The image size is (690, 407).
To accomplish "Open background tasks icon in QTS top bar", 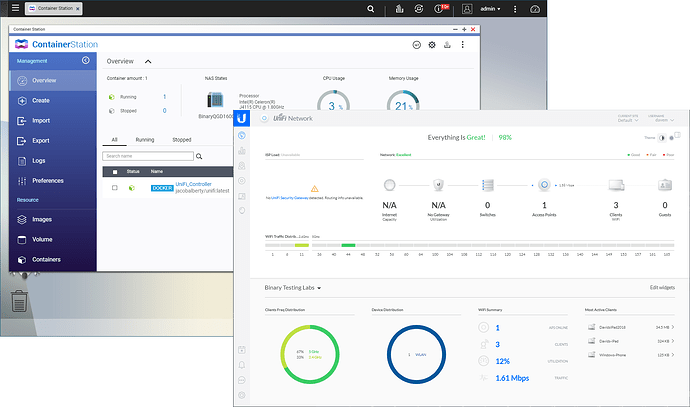I will 399,9.
